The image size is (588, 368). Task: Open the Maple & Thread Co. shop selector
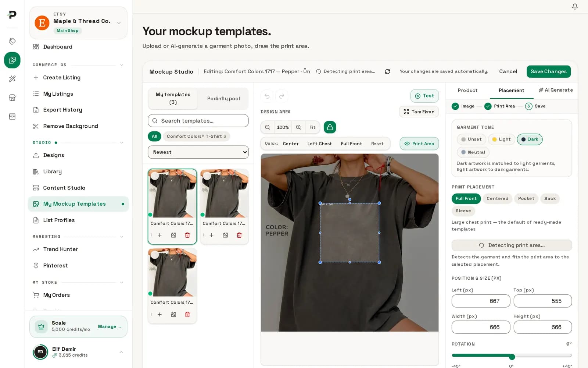[x=78, y=23]
